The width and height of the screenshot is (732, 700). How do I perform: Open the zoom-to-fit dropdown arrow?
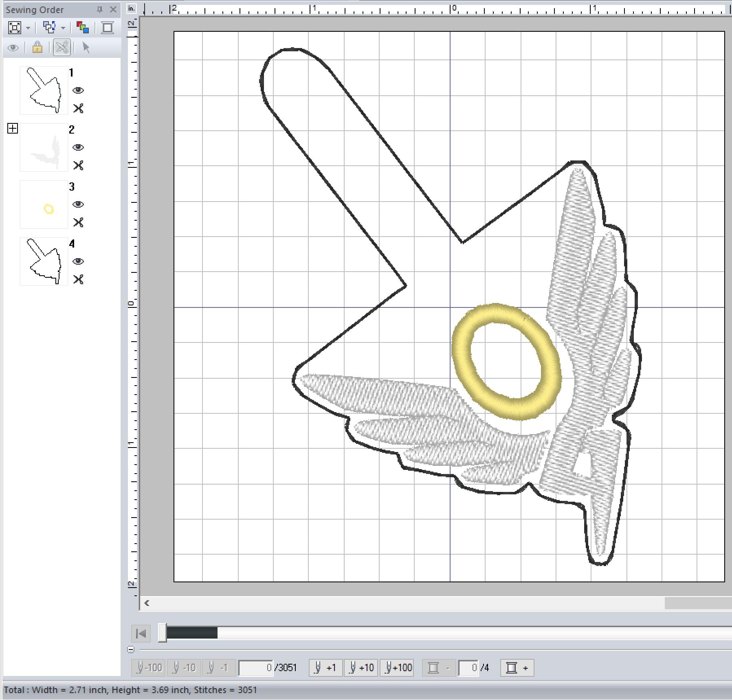(28, 28)
